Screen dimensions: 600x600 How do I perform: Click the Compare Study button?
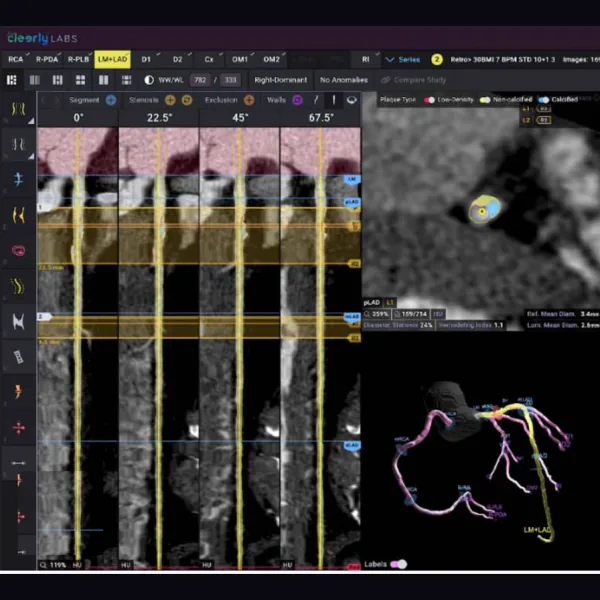tap(414, 80)
